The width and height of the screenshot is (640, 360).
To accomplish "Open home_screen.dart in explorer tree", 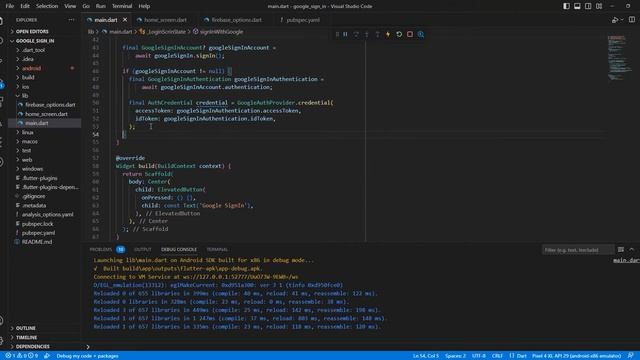I will pyautogui.click(x=44, y=114).
